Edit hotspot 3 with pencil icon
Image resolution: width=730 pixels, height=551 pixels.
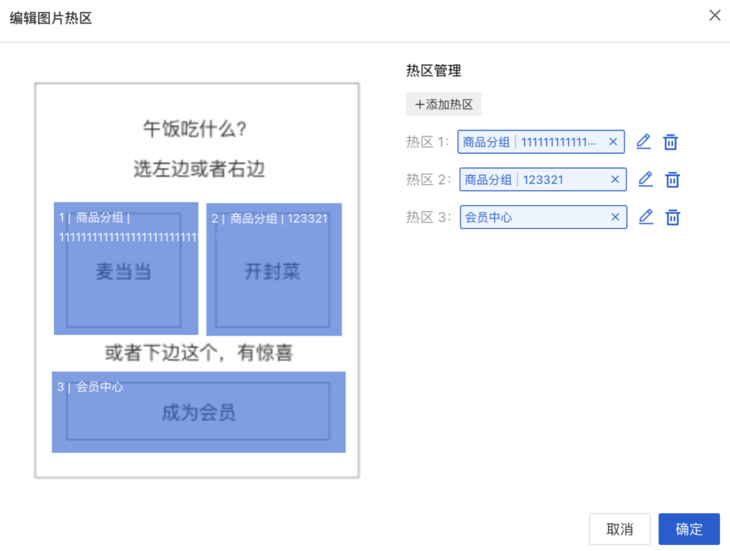point(646,217)
